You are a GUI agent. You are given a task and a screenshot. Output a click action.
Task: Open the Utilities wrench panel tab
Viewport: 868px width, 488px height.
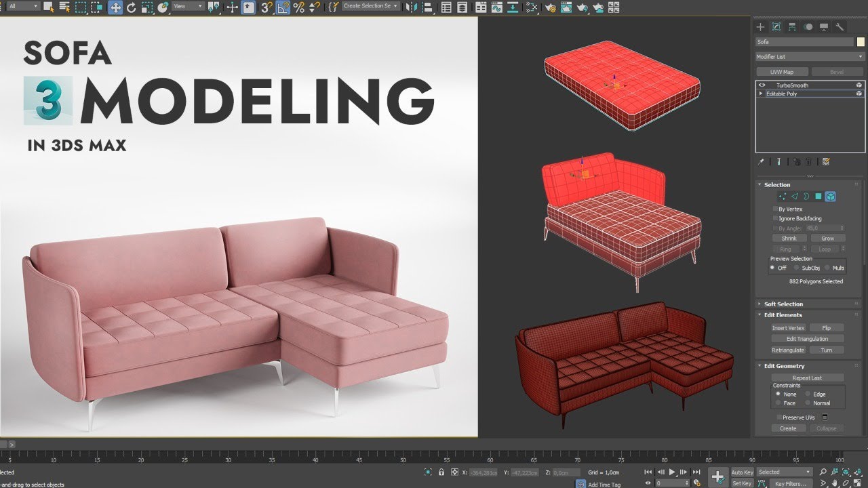click(840, 27)
